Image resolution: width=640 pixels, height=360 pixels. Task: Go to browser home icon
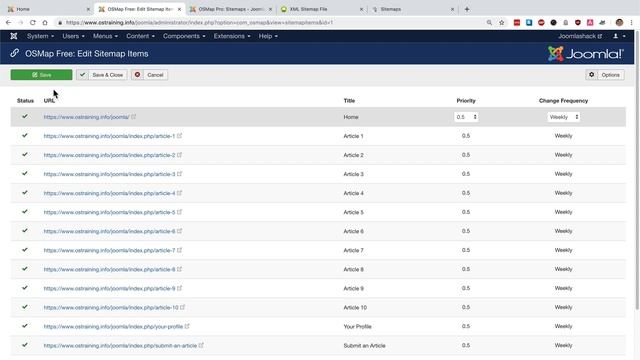point(45,22)
